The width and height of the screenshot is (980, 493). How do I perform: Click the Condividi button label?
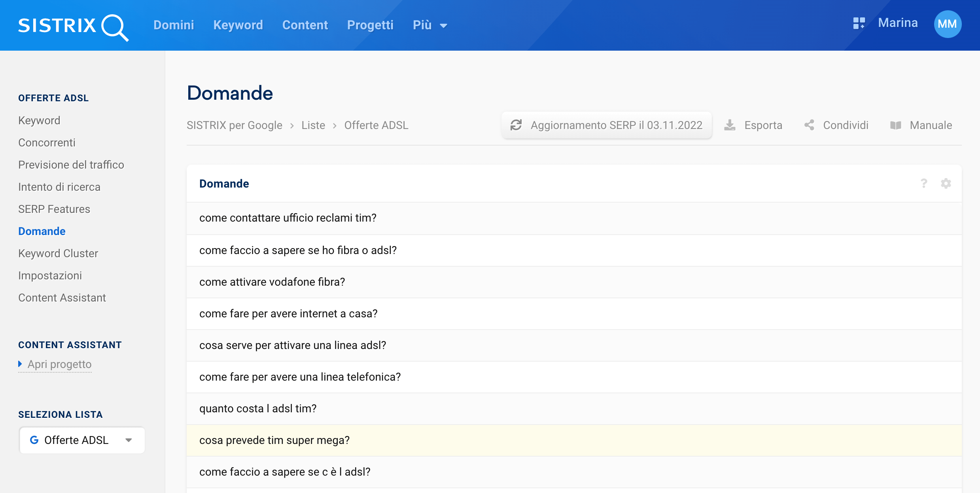click(846, 125)
